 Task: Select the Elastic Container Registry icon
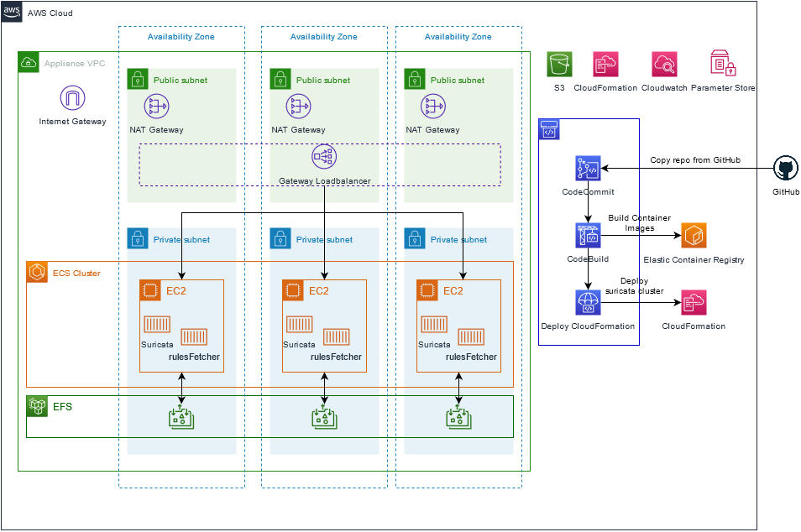pos(694,235)
